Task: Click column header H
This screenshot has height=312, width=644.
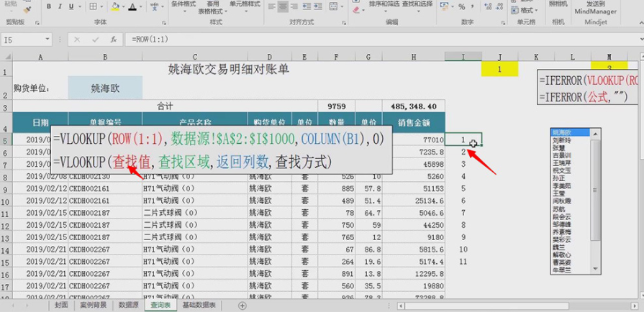Action: 414,57
